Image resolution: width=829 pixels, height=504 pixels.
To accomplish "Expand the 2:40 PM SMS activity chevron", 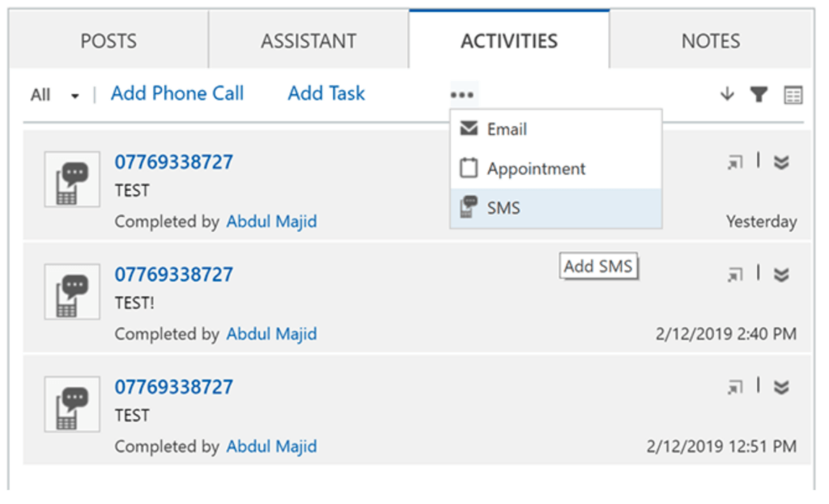I will click(x=780, y=275).
